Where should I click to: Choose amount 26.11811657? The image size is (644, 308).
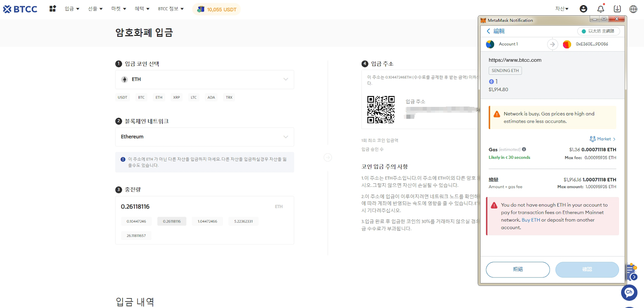click(136, 236)
